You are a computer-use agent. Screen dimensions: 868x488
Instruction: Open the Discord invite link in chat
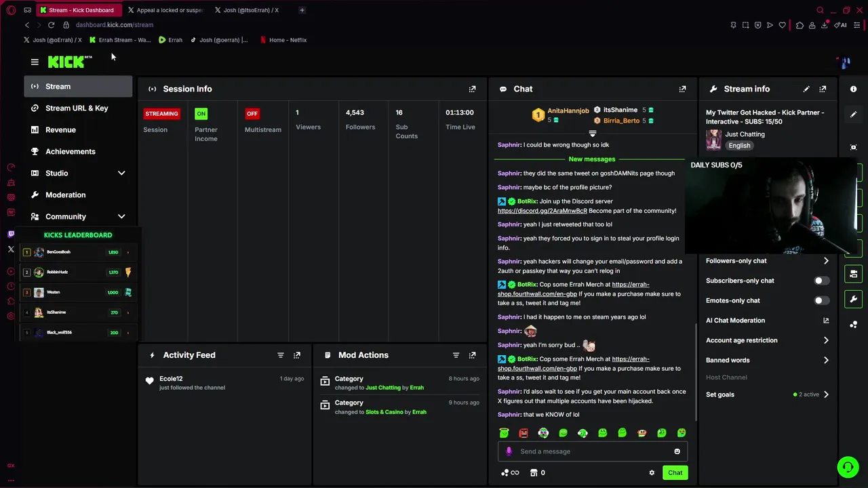click(x=542, y=211)
